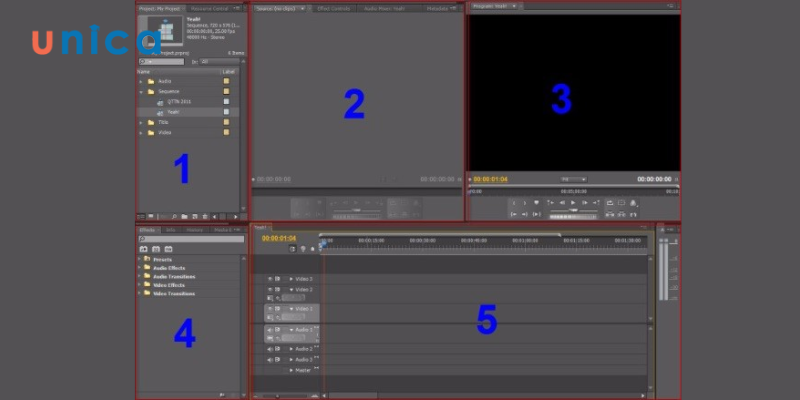Select the Yeah! sequence item icon
Image resolution: width=800 pixels, height=400 pixels.
click(160, 112)
